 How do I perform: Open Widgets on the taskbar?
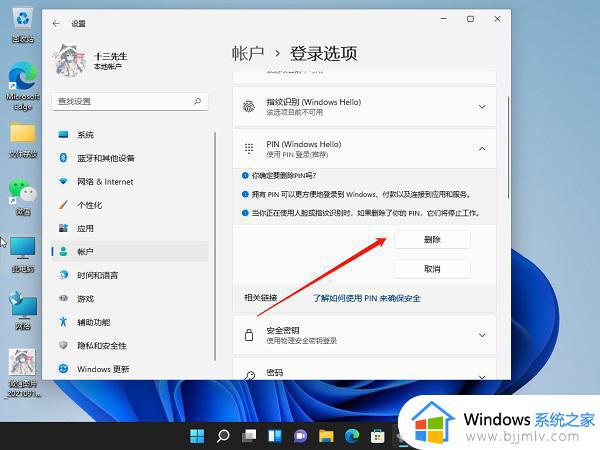tap(275, 436)
